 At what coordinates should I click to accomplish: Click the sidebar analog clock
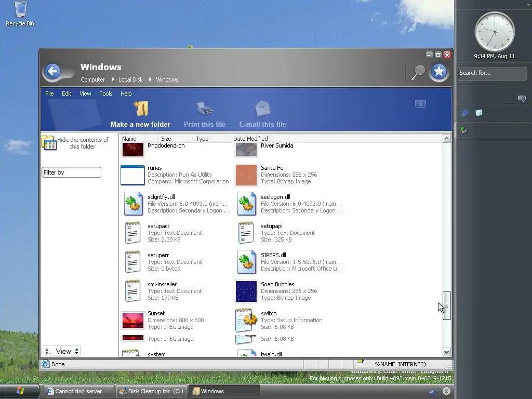coord(495,32)
